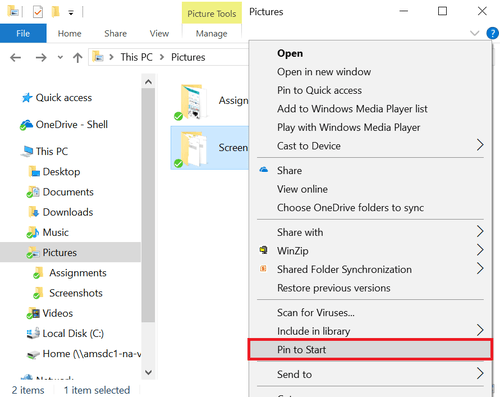Click the Videos film folder icon in sidebar
This screenshot has width=500, height=397.
pyautogui.click(x=33, y=313)
